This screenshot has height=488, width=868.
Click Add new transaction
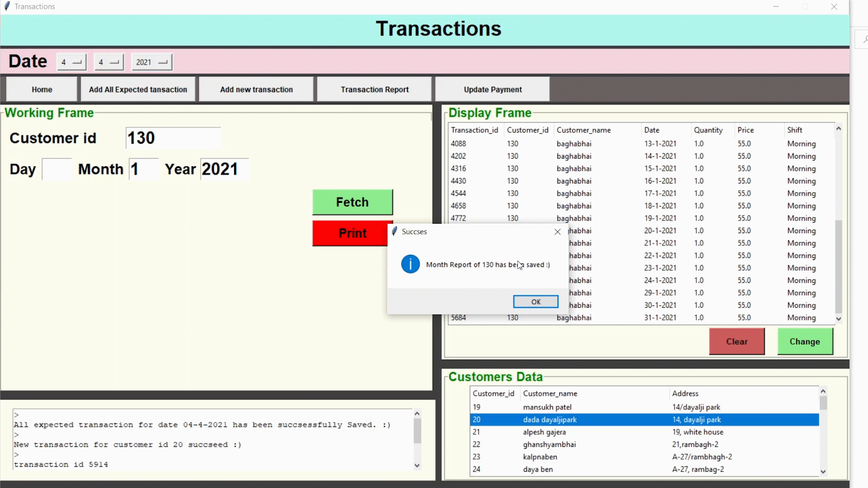pyautogui.click(x=256, y=89)
